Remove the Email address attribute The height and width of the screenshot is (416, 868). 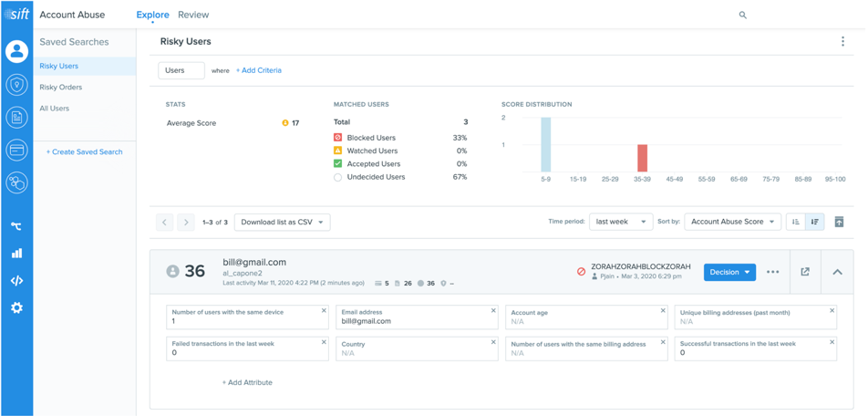[x=493, y=311]
